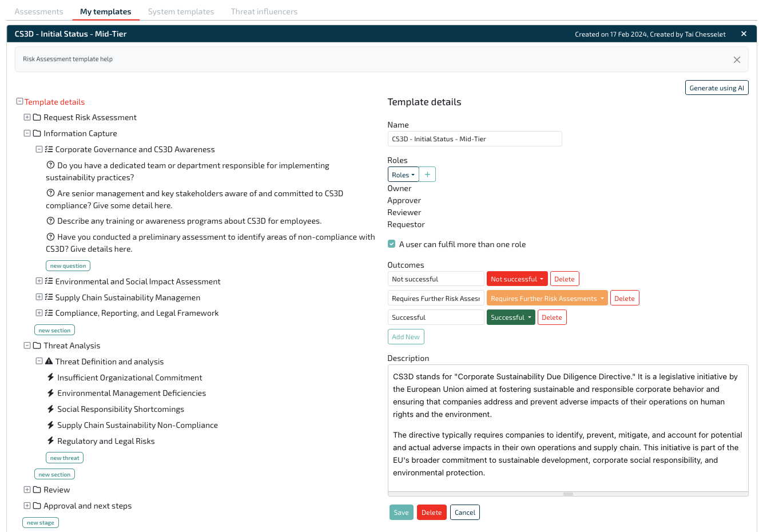Open the System templates tab
The height and width of the screenshot is (532, 759).
(x=181, y=11)
